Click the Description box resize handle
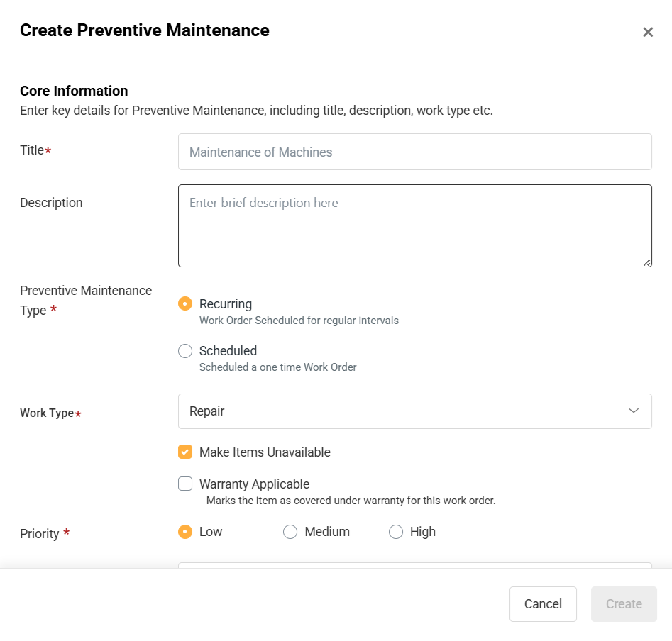Image resolution: width=672 pixels, height=641 pixels. coord(646,262)
